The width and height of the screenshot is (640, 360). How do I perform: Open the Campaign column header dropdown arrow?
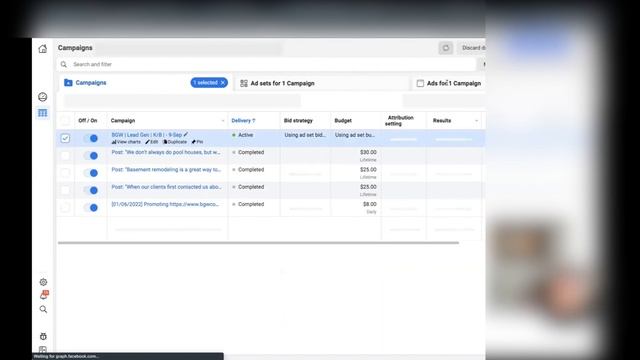(223, 121)
